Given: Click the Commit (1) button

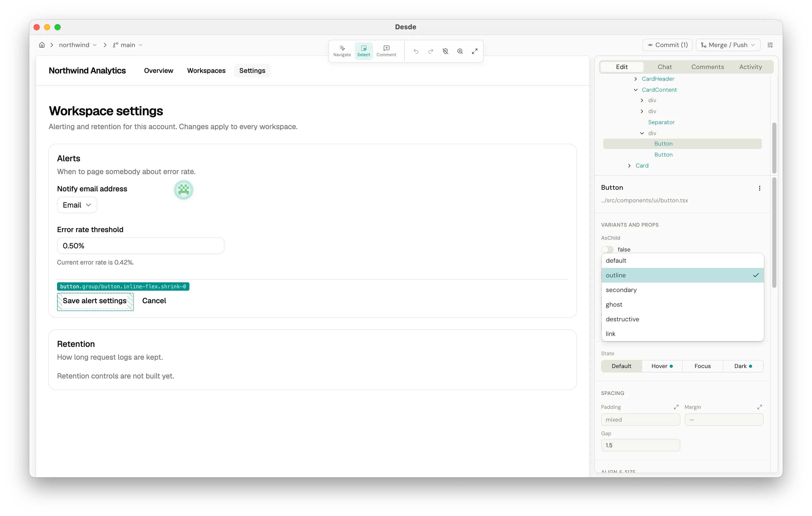Looking at the screenshot, I should [667, 45].
